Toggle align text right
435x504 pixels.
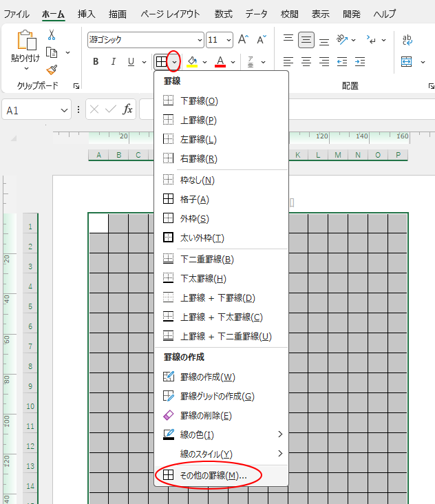(x=324, y=61)
